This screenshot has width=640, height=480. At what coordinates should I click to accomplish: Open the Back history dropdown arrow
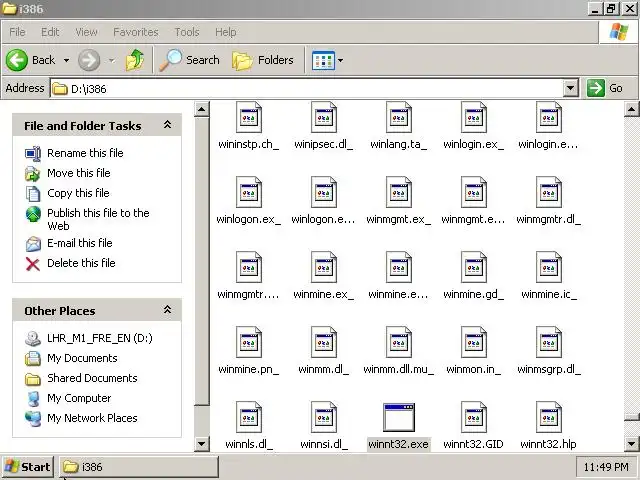66,60
